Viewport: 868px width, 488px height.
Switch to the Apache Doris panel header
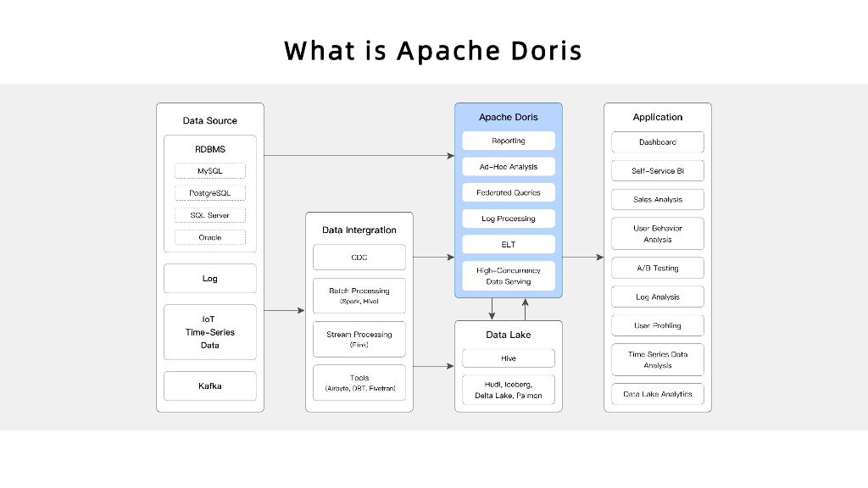point(508,116)
